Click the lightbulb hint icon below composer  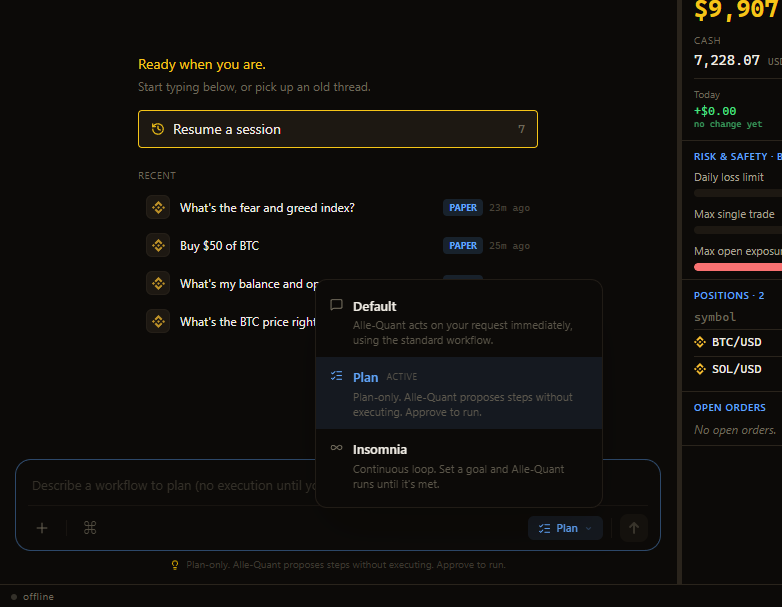pos(175,565)
